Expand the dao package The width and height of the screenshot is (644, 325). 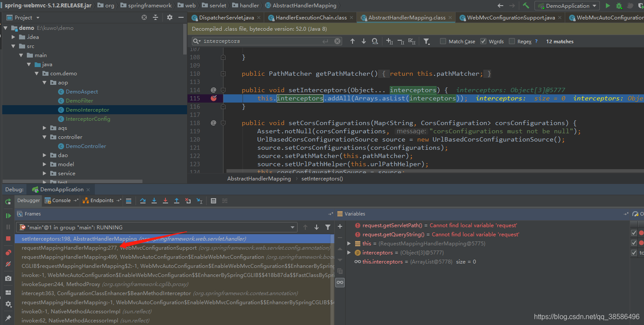pos(45,155)
